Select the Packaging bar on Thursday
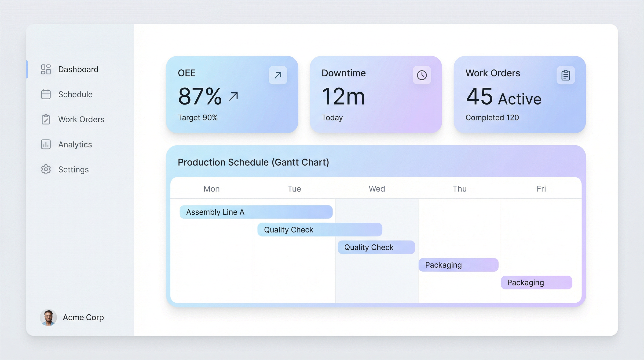Image resolution: width=644 pixels, height=360 pixels. (x=458, y=265)
